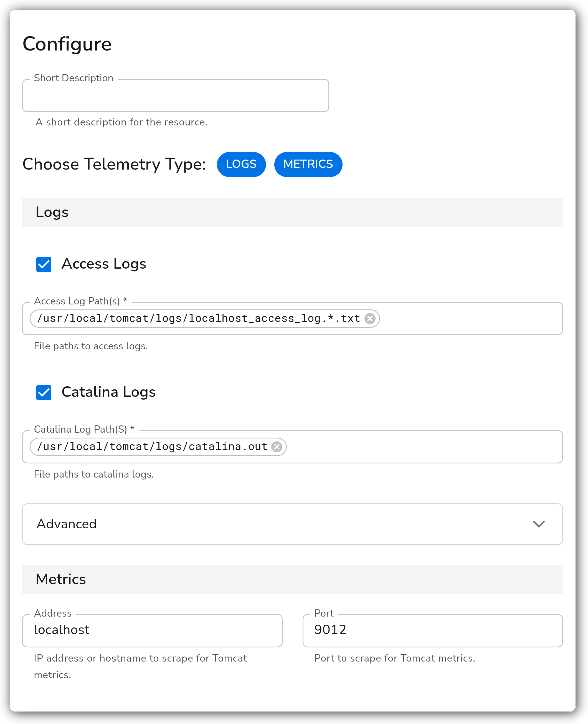Click the Catalina Logs label text

click(x=109, y=392)
